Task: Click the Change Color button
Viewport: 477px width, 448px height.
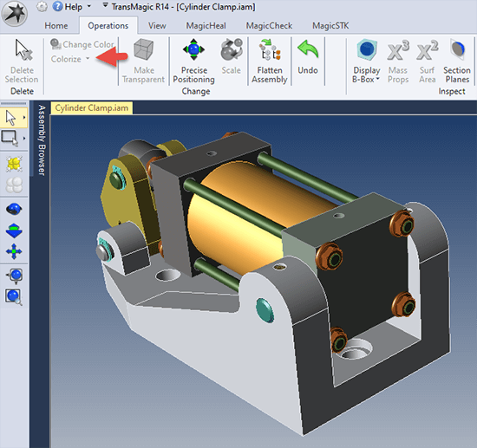Action: point(82,44)
